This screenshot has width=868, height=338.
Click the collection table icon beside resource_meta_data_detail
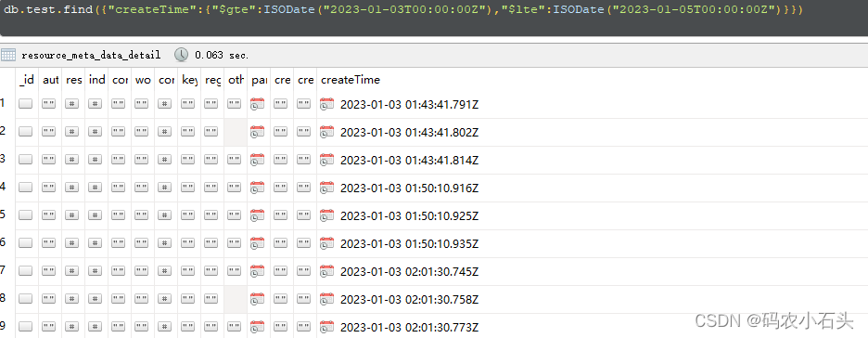pyautogui.click(x=7, y=54)
